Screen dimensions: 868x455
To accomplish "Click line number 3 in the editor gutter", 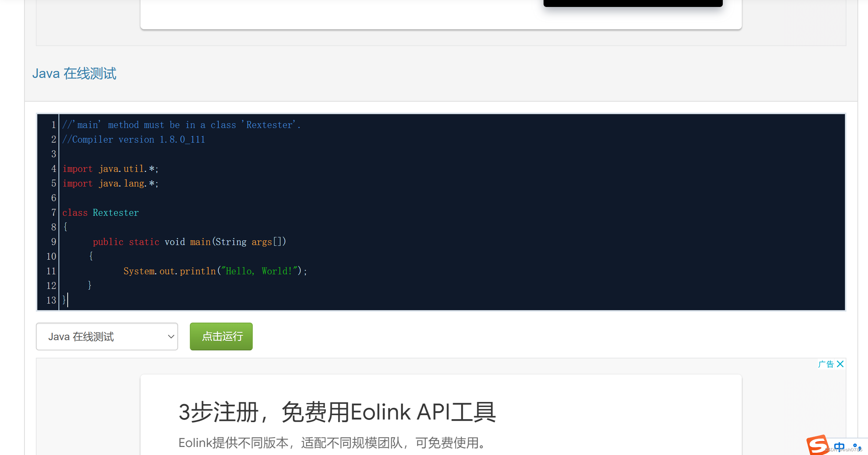I will click(x=54, y=154).
